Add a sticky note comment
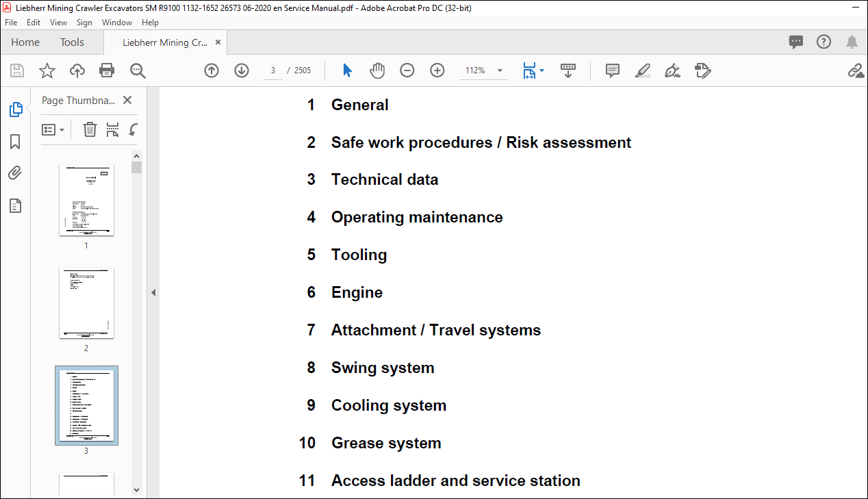 coord(613,71)
